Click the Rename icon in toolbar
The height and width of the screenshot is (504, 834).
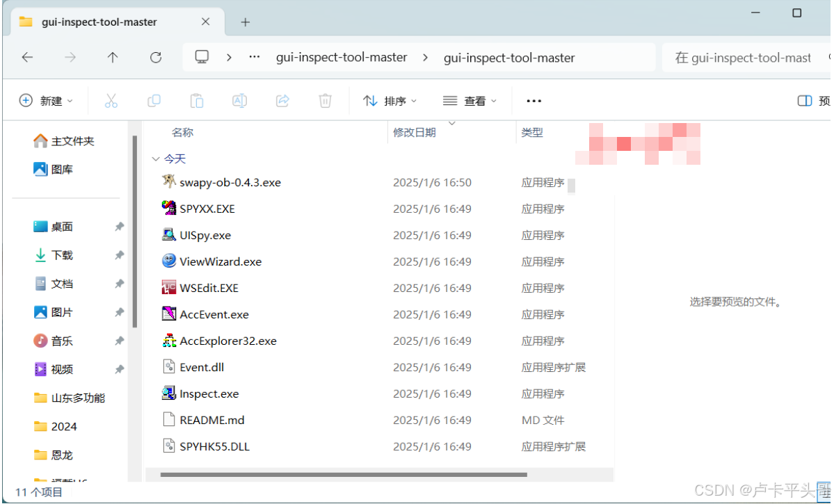[x=239, y=101]
